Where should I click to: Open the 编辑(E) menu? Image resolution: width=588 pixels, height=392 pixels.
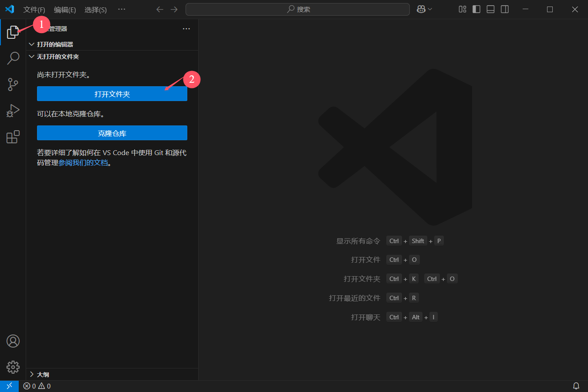(x=65, y=10)
